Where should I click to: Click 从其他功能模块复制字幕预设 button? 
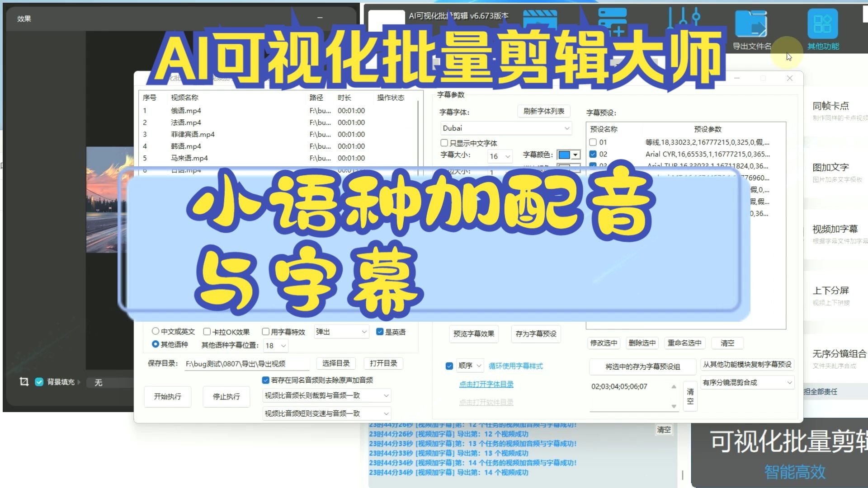[747, 364]
